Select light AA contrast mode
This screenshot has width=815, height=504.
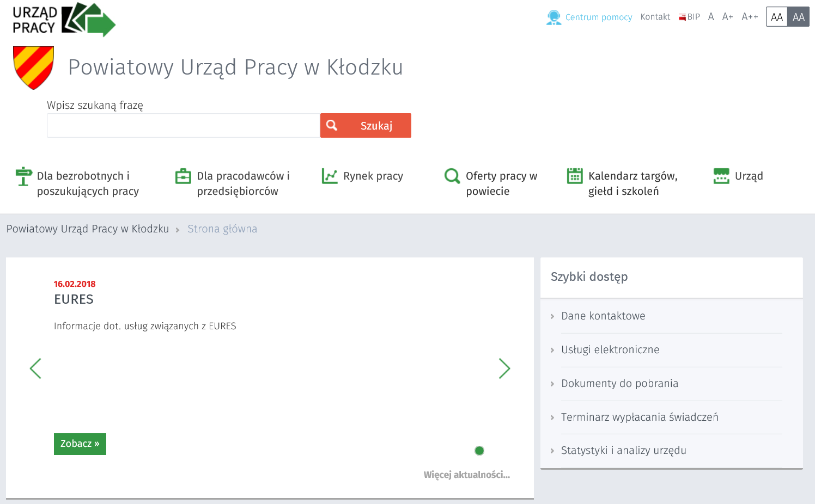coord(776,17)
